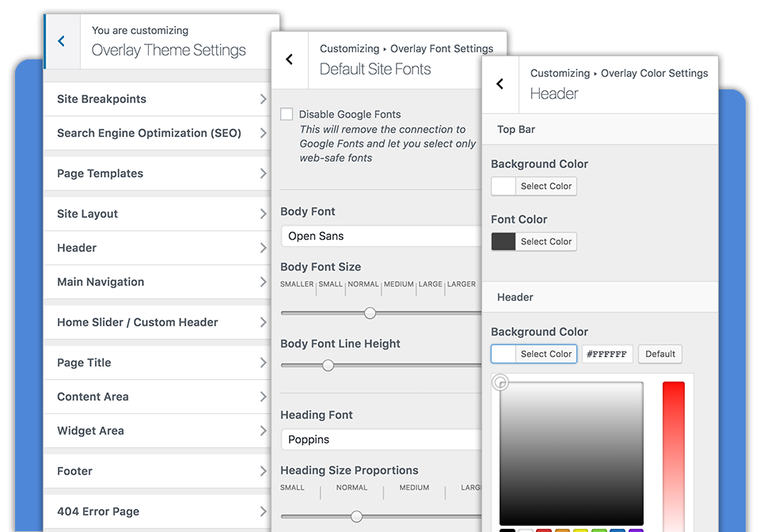760x532 pixels.
Task: Click the arrow next to Page Templates
Action: click(x=263, y=173)
